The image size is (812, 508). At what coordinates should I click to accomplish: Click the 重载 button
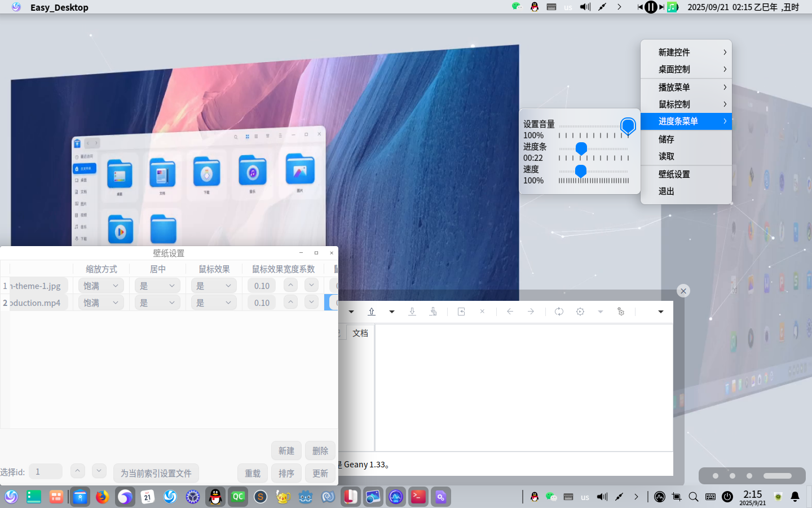click(x=253, y=473)
